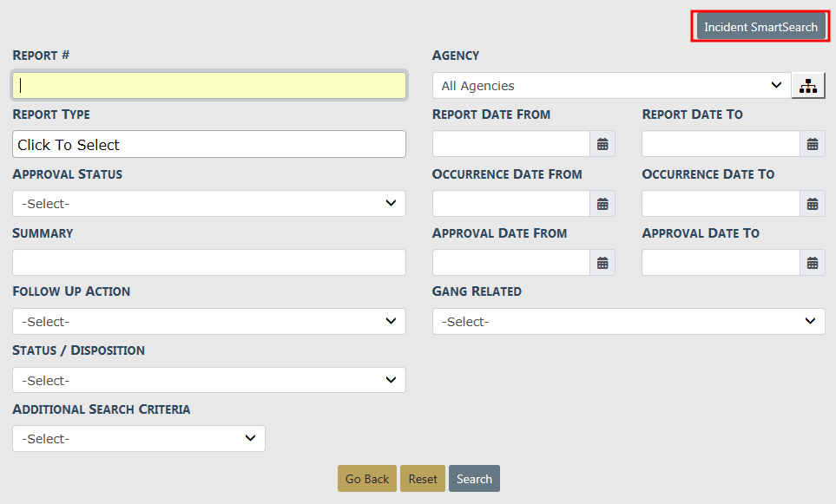Screen dimensions: 836x504
Task: Open calendar for Occurrence Date To
Action: (812, 204)
